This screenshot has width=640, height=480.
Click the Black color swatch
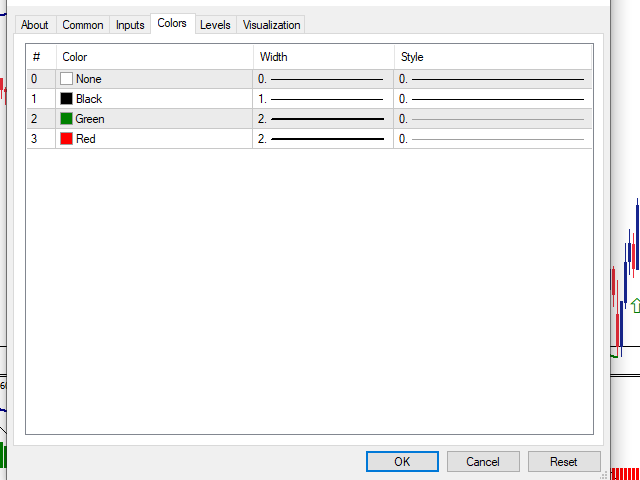point(66,99)
